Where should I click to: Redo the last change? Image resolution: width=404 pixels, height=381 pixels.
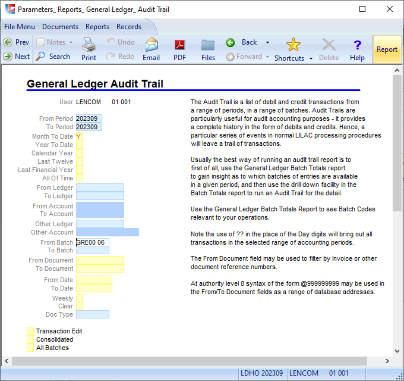pyautogui.click(x=120, y=56)
